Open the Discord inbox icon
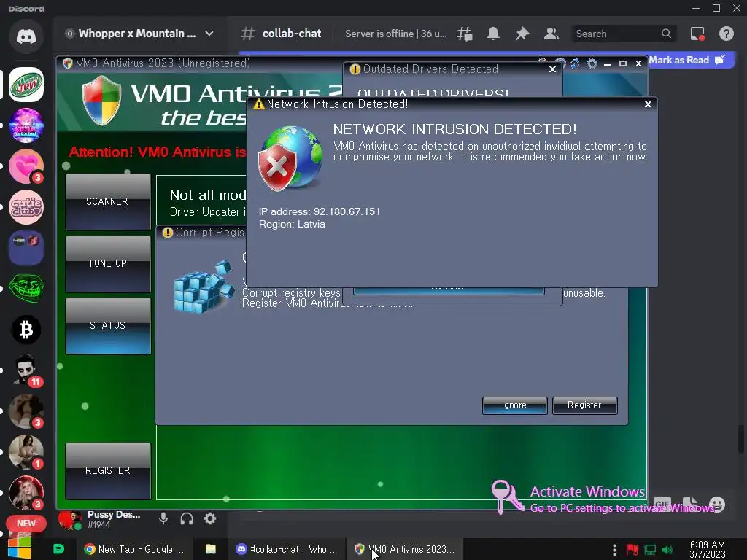 (697, 34)
